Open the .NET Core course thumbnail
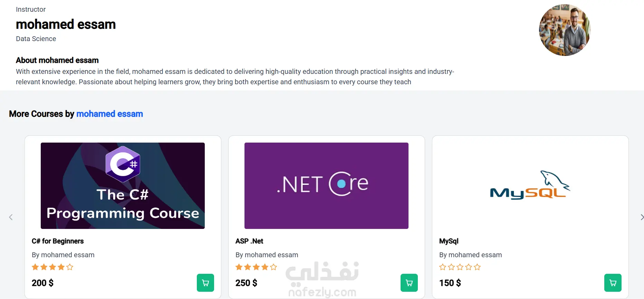The height and width of the screenshot is (299, 644). (326, 186)
